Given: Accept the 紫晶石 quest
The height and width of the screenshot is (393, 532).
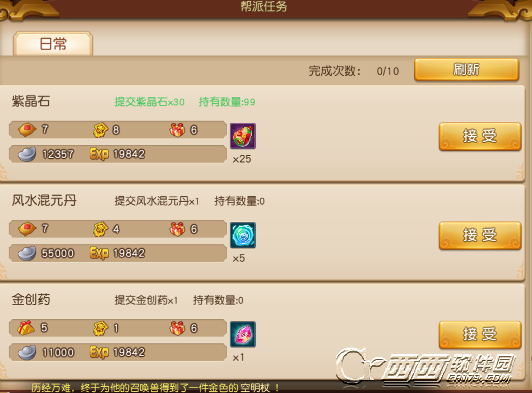Looking at the screenshot, I should (480, 136).
